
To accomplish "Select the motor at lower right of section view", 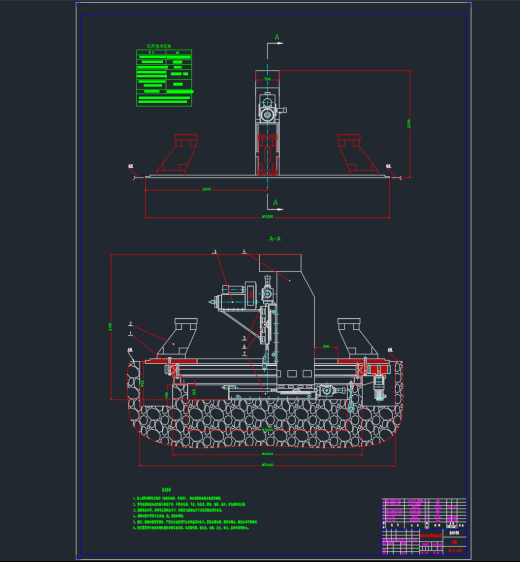I will click(x=379, y=387).
